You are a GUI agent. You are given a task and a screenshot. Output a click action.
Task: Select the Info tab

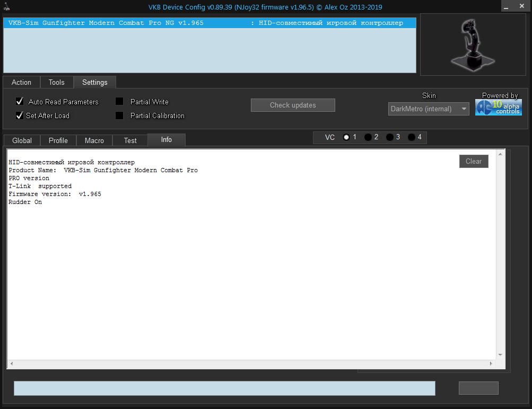(x=166, y=140)
